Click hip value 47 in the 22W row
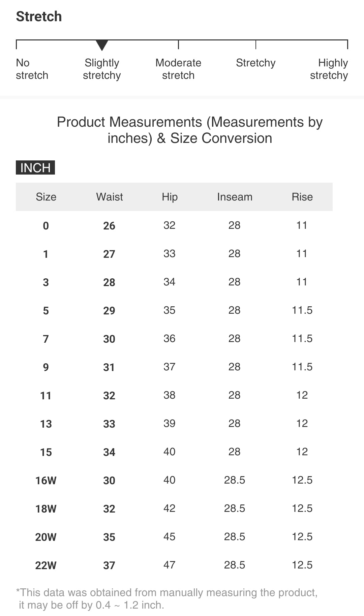 point(170,565)
